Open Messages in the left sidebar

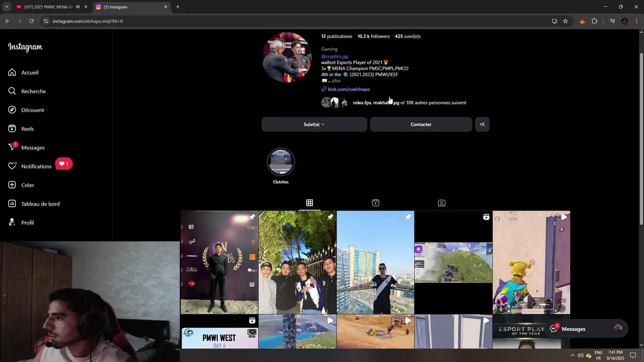(26, 147)
